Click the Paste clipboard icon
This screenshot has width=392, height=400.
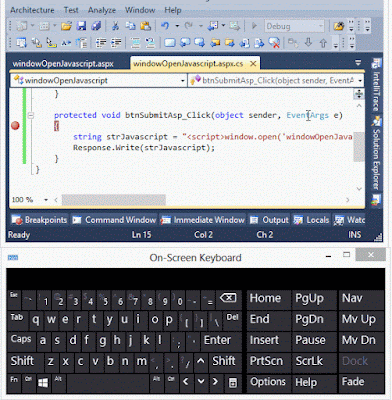pos(145,26)
